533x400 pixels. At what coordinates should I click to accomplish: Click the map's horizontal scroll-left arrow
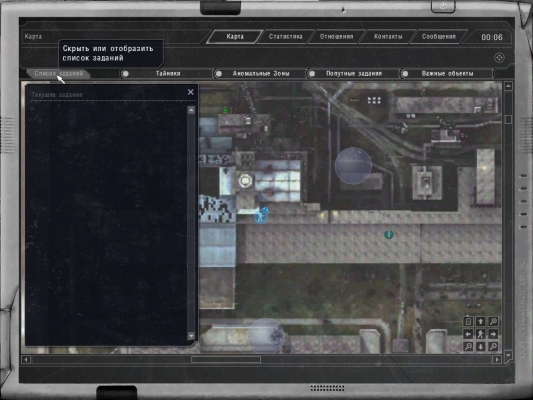[x=26, y=359]
